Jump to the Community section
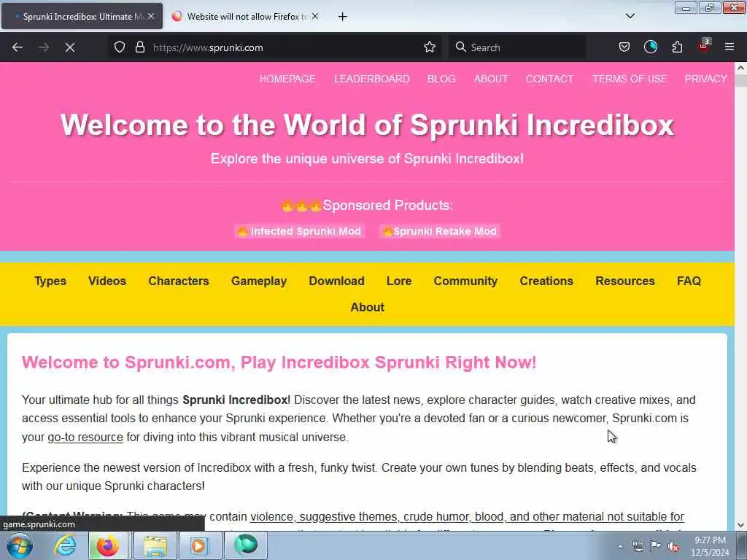 coord(465,281)
